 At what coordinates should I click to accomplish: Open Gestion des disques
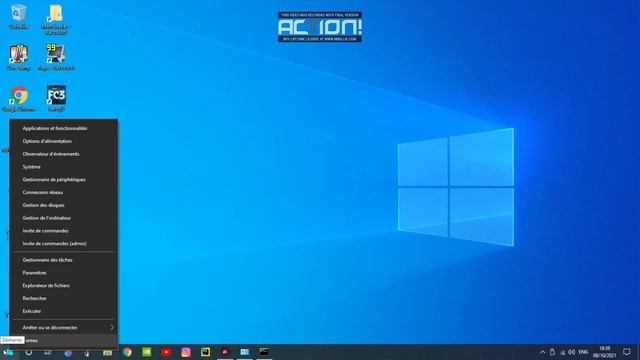[x=64, y=205]
